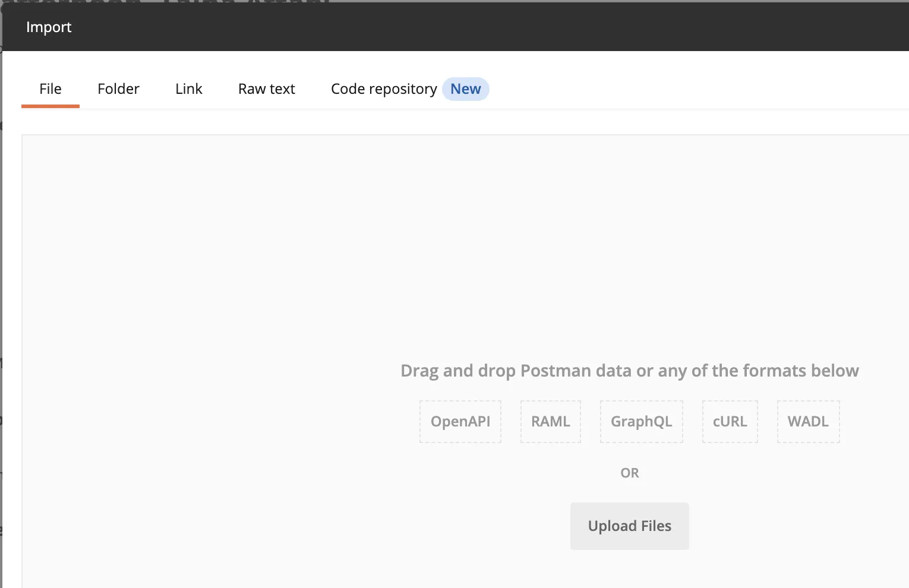Screen dimensions: 909x588
Task: Click the GraphQL format box
Action: coord(642,422)
